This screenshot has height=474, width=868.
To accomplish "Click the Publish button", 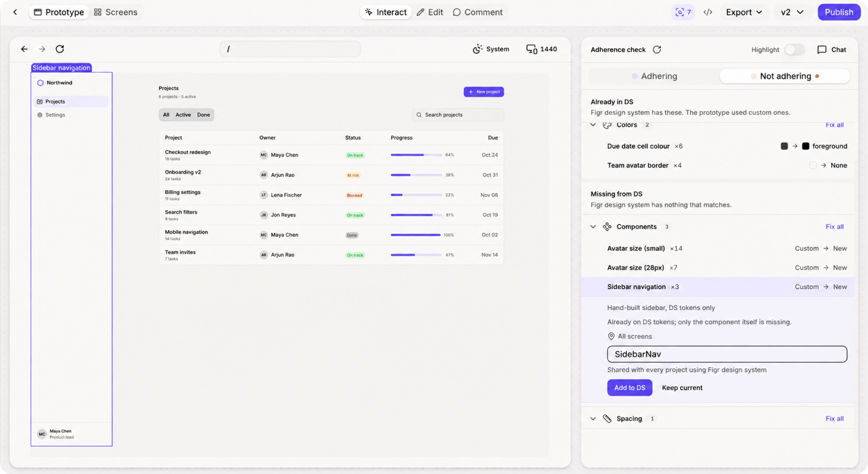I will [x=839, y=12].
